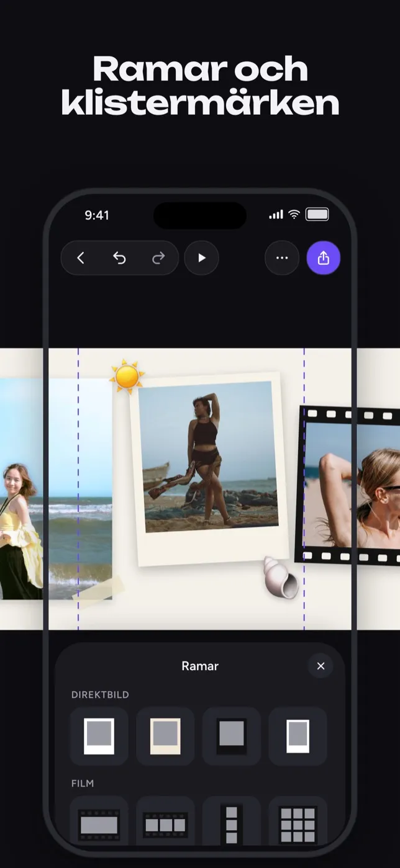Viewport: 400px width, 868px height.
Task: Tap the purple share button
Action: tap(324, 258)
